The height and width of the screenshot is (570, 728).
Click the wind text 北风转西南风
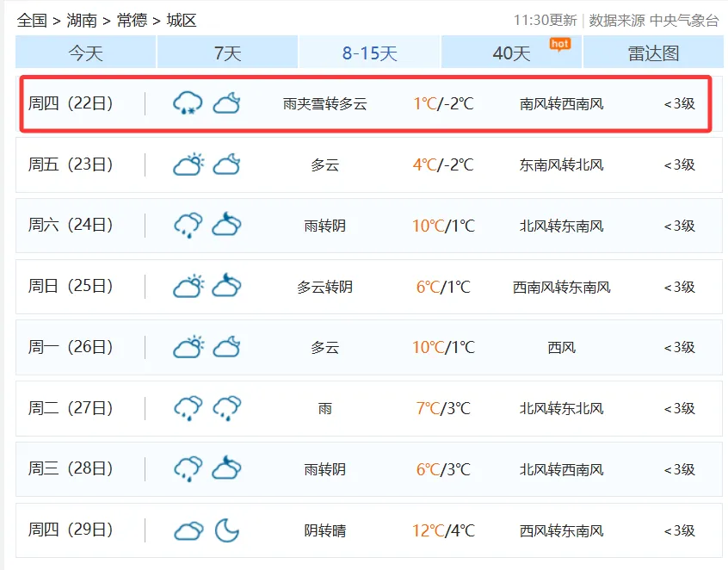pyautogui.click(x=561, y=469)
